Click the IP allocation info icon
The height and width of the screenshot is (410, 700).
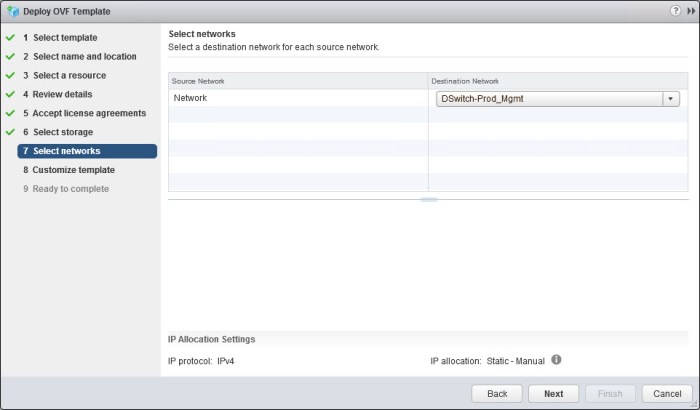556,359
